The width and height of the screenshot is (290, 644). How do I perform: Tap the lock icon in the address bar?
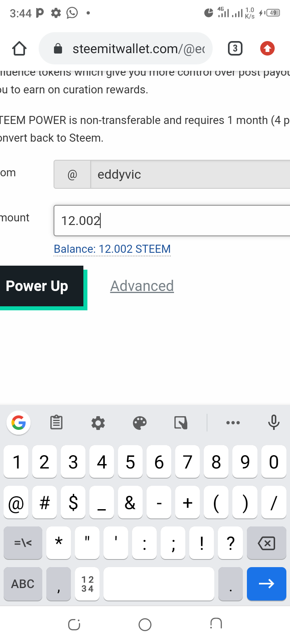pyautogui.click(x=58, y=49)
